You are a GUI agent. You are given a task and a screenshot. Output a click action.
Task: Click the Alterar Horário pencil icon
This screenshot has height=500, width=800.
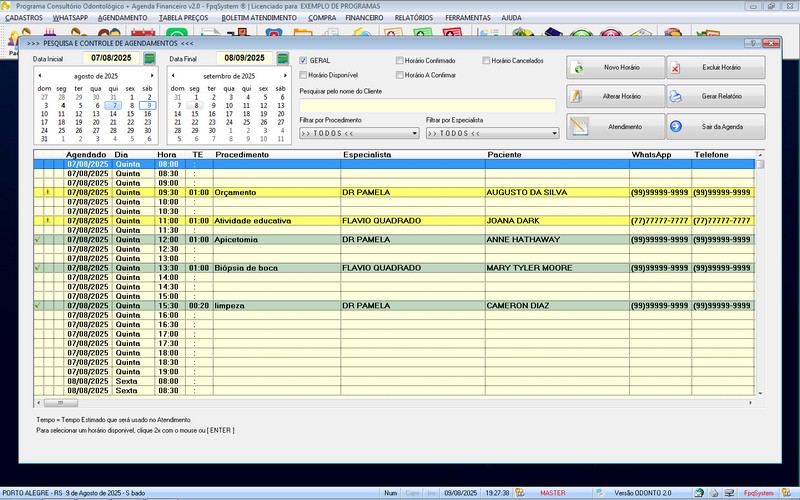pos(580,97)
